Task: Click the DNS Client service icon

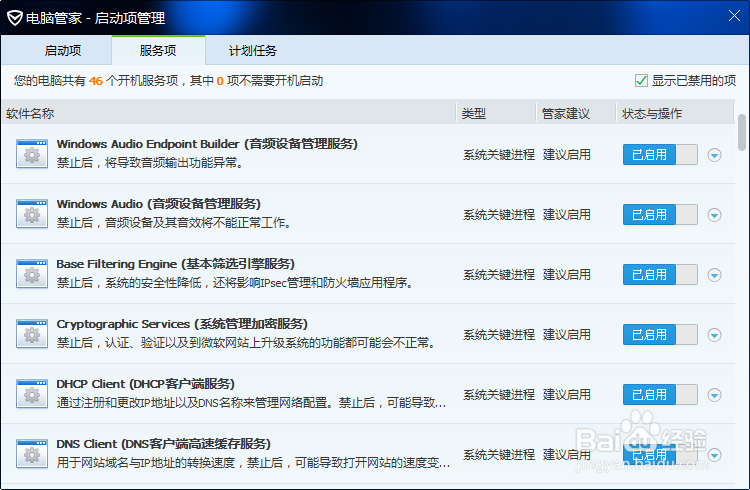Action: coord(32,454)
